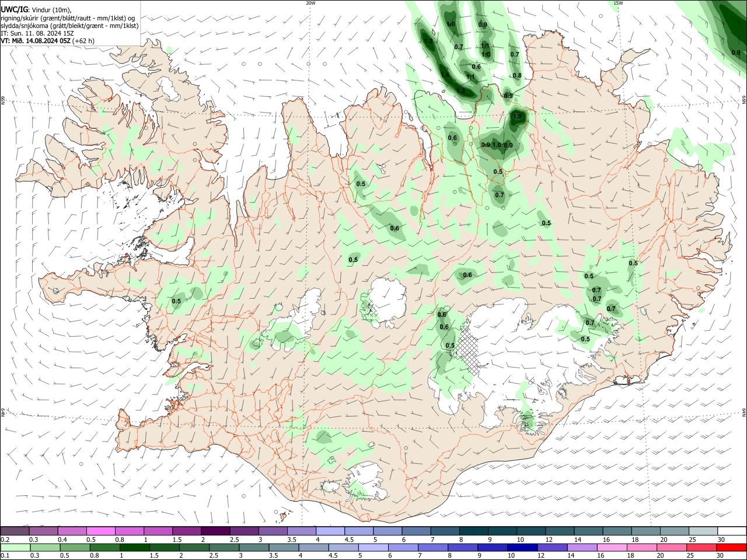747x560 pixels.
Task: Click the 1.4 precipitation value on the map
Action: click(445, 75)
